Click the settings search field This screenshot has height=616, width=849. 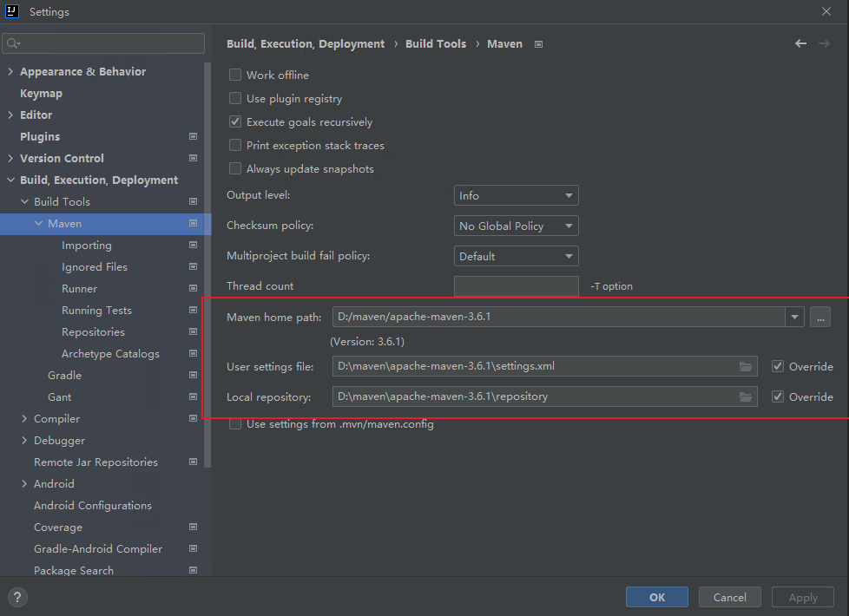[x=103, y=43]
